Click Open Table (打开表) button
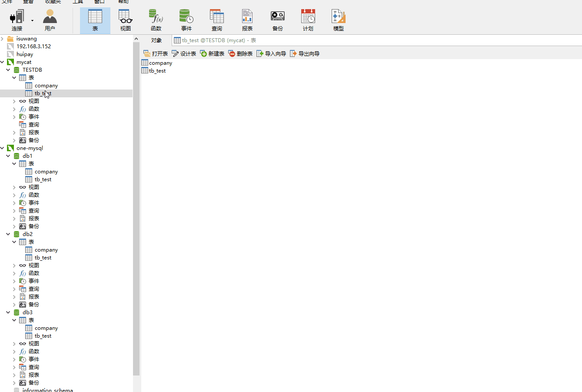 click(x=156, y=53)
